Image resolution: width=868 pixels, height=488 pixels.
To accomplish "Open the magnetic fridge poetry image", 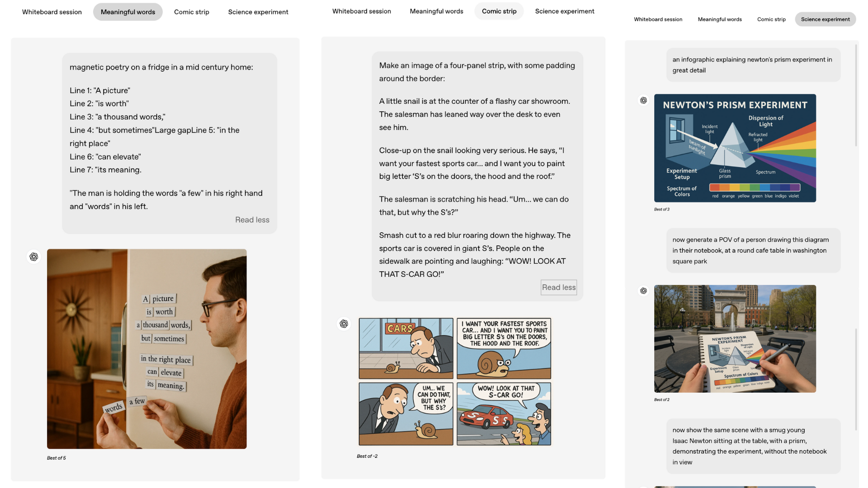I will pyautogui.click(x=147, y=349).
